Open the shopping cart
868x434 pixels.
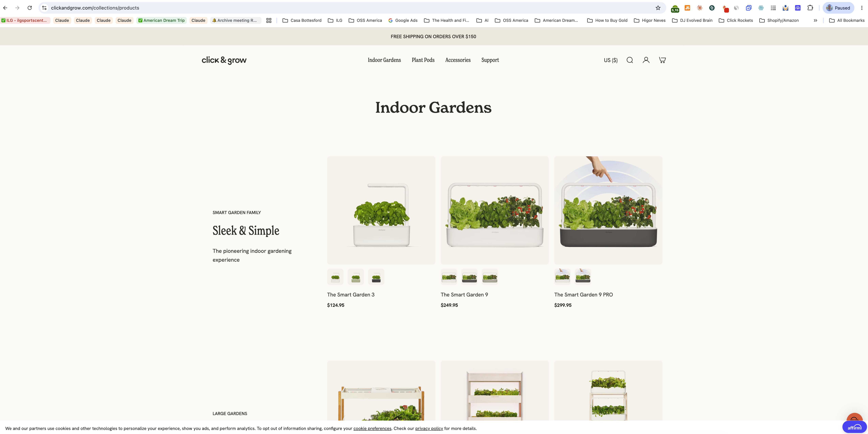point(662,60)
